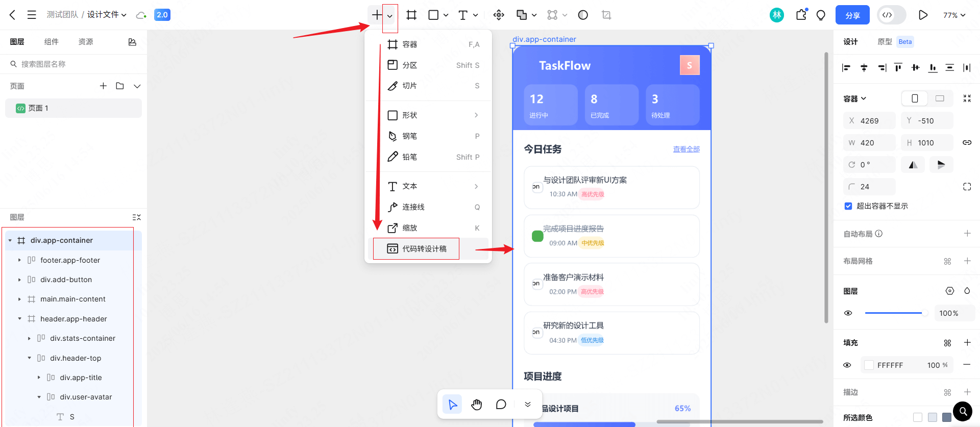Image resolution: width=980 pixels, height=427 pixels.
Task: Switch to the 组件 tab
Action: (x=51, y=42)
